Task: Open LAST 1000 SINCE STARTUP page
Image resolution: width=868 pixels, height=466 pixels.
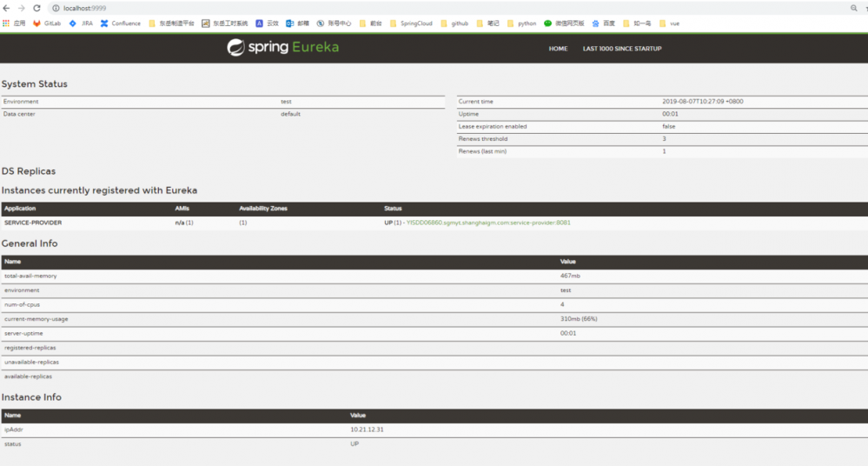Action: (621, 49)
